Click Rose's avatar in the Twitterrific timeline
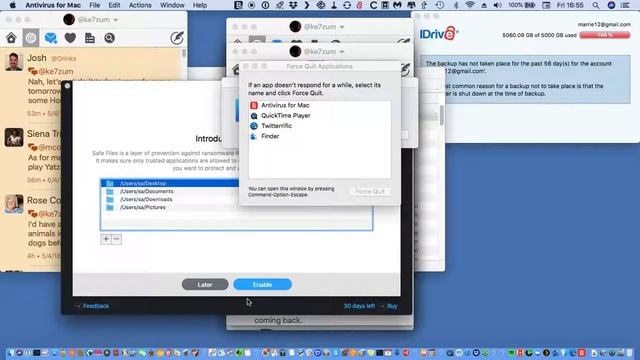The height and width of the screenshot is (360, 640). click(14, 204)
